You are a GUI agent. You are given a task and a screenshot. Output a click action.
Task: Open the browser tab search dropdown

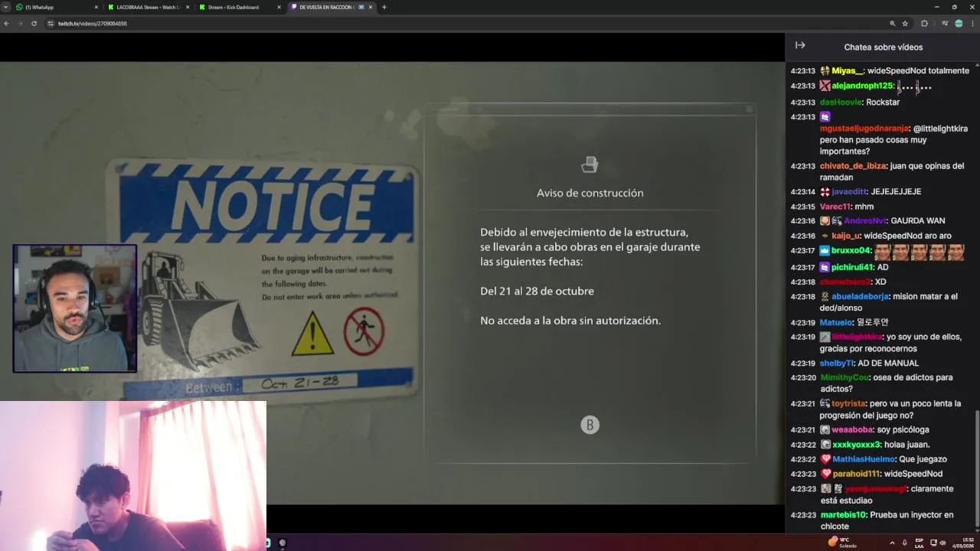(x=6, y=7)
